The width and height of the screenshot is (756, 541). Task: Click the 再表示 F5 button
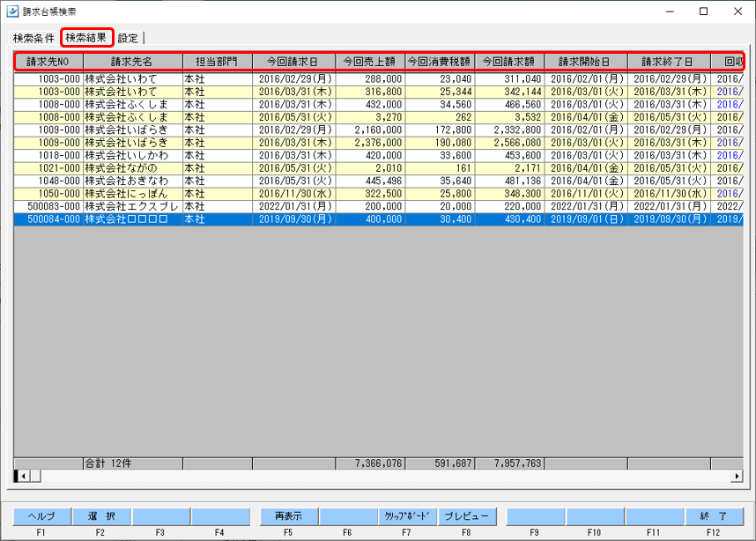(x=289, y=516)
